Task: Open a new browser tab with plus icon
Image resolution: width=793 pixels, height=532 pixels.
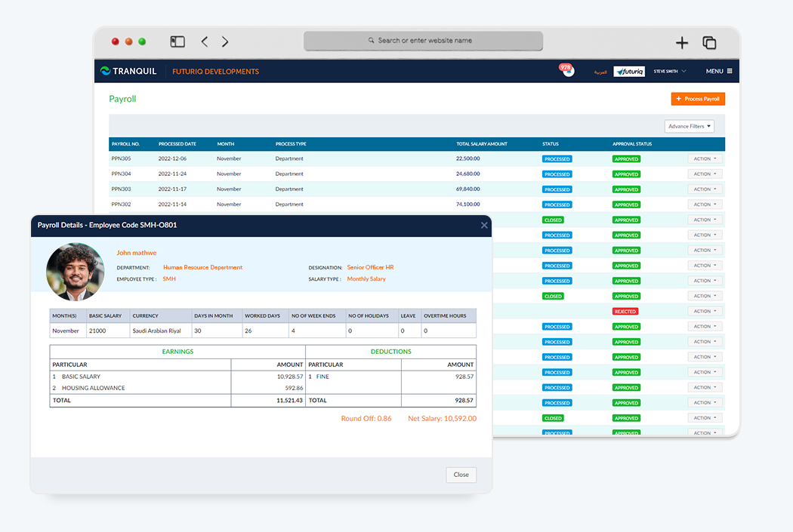Action: coord(681,43)
